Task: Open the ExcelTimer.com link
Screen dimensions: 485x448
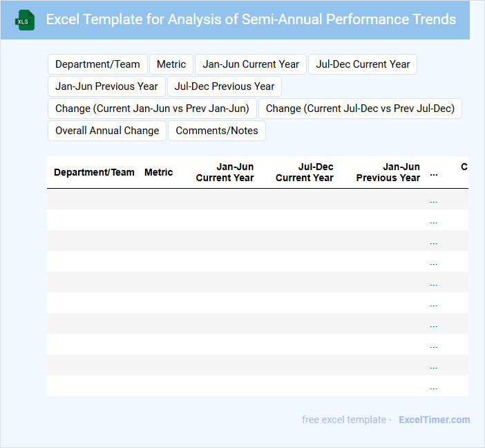Action: click(434, 420)
